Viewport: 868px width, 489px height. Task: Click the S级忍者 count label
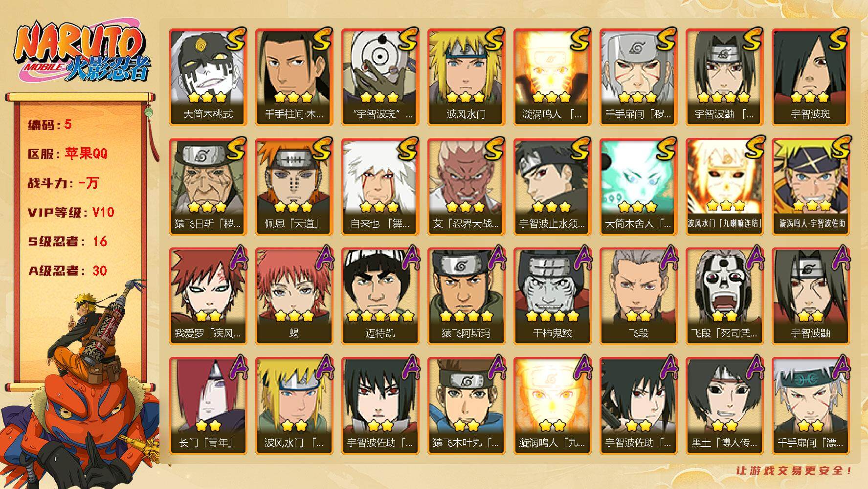(x=67, y=242)
